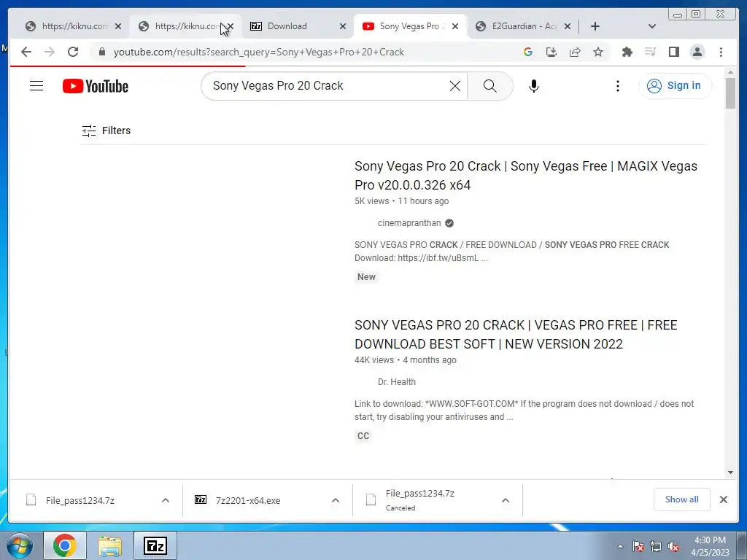Close the E2Guardian tab

(568, 26)
